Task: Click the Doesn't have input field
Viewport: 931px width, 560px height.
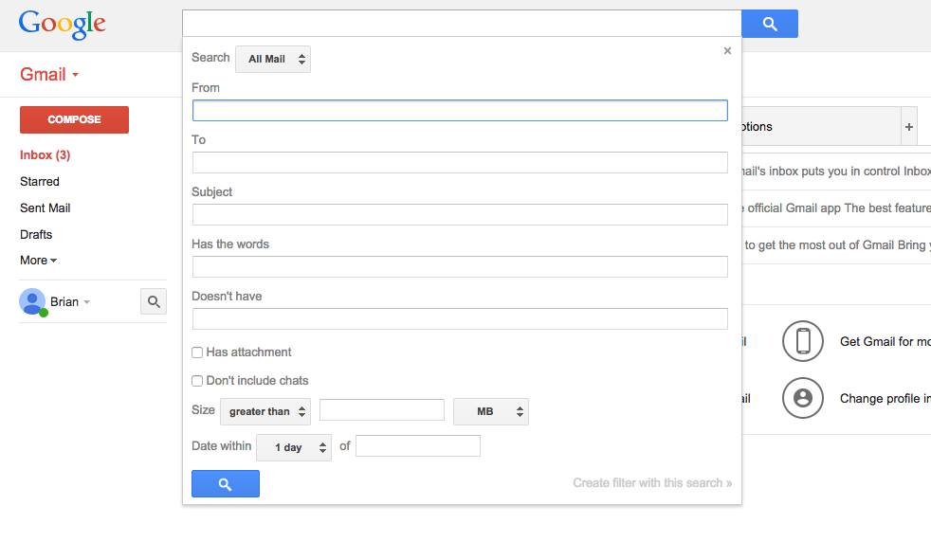Action: point(460,319)
